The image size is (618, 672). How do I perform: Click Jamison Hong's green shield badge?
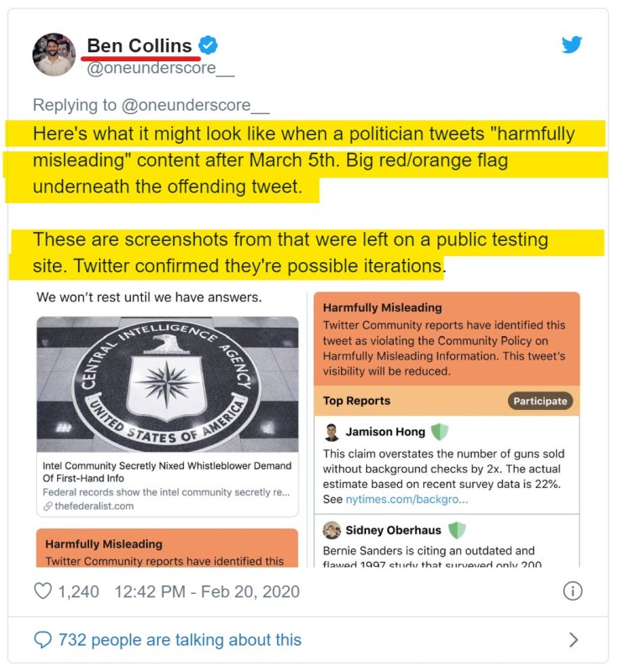point(439,432)
